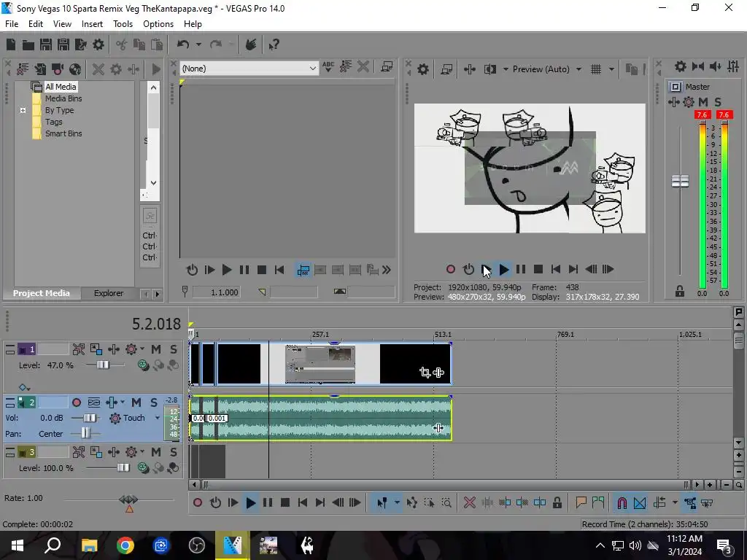Open Undo history dropdown arrow
This screenshot has width=747, height=560.
pyautogui.click(x=198, y=44)
